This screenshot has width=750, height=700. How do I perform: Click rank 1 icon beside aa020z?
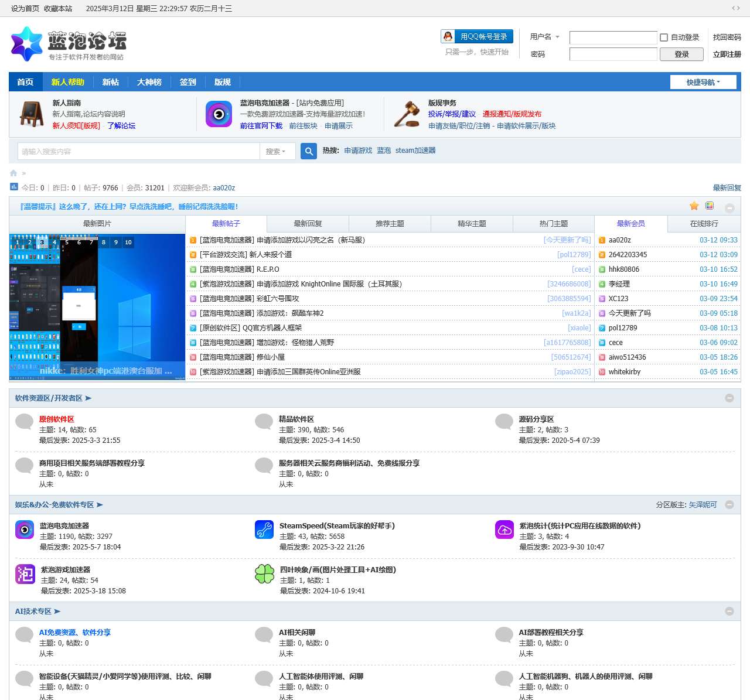coord(602,240)
